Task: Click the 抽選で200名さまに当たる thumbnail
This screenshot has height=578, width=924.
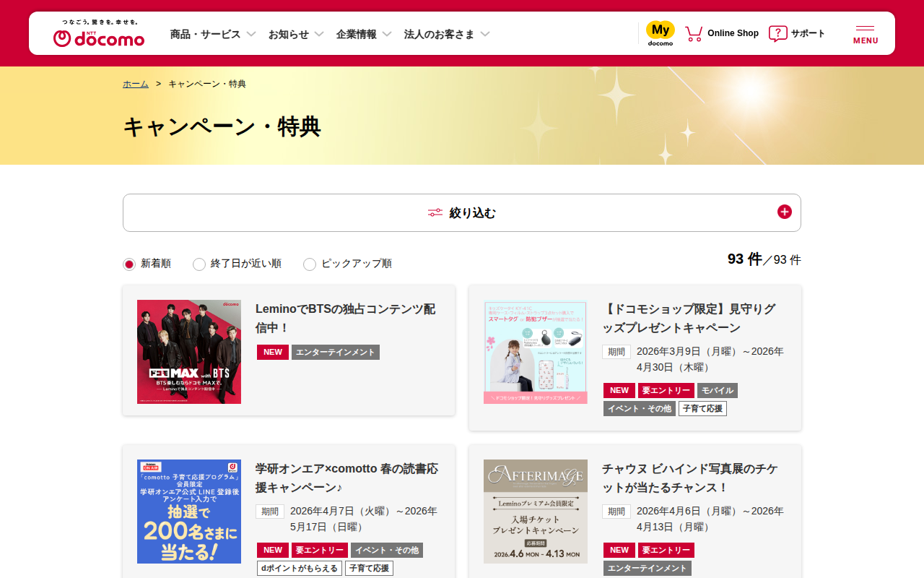Action: point(189,512)
